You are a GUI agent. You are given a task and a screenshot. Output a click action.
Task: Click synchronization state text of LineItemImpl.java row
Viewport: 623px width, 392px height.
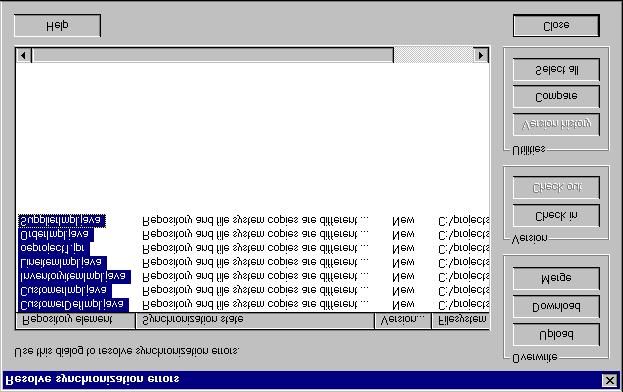pyautogui.click(x=255, y=262)
